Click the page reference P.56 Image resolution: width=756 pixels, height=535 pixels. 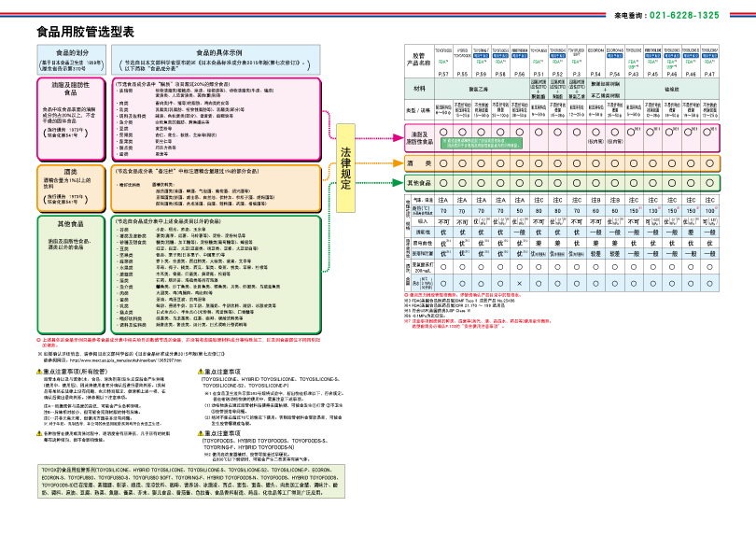pos(519,75)
